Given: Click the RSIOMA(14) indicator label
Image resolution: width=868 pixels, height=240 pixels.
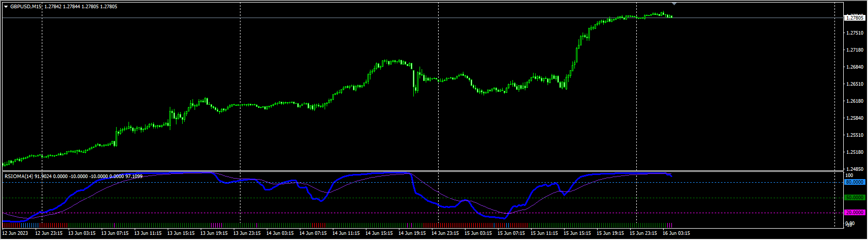Looking at the screenshot, I should coord(19,177).
